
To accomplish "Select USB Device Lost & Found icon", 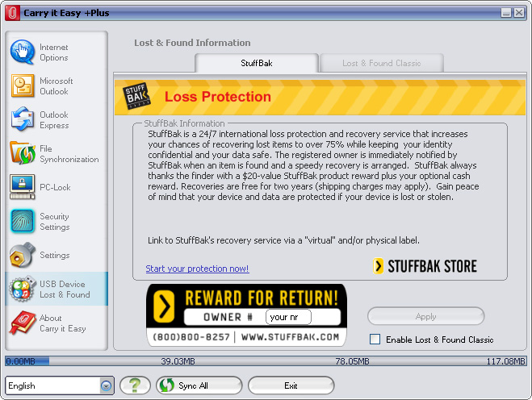I will click(23, 289).
